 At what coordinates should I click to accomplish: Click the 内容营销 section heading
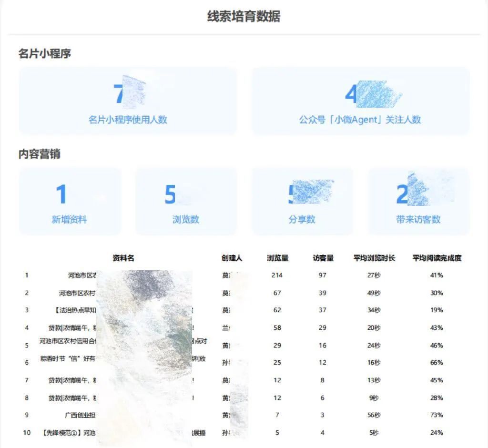[x=40, y=154]
